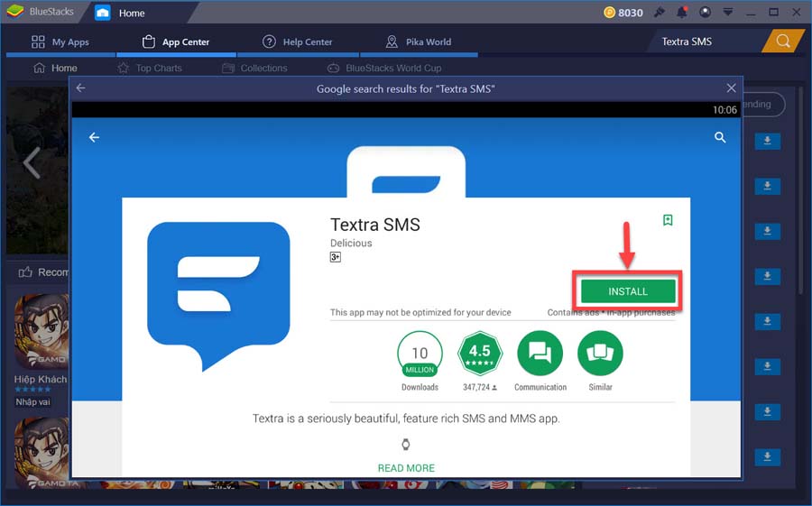
Task: Click the Textra SMS search field
Action: point(705,41)
